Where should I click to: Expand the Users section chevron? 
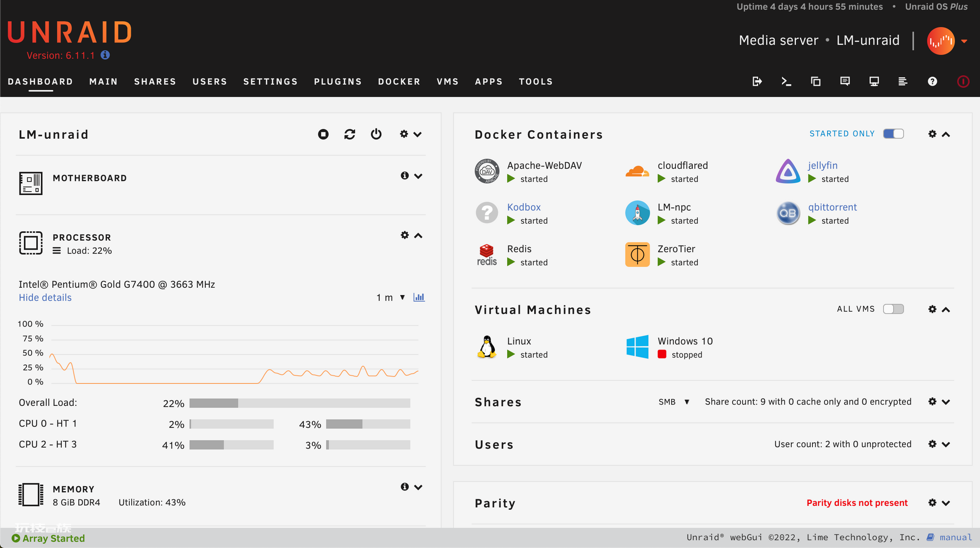tap(946, 445)
